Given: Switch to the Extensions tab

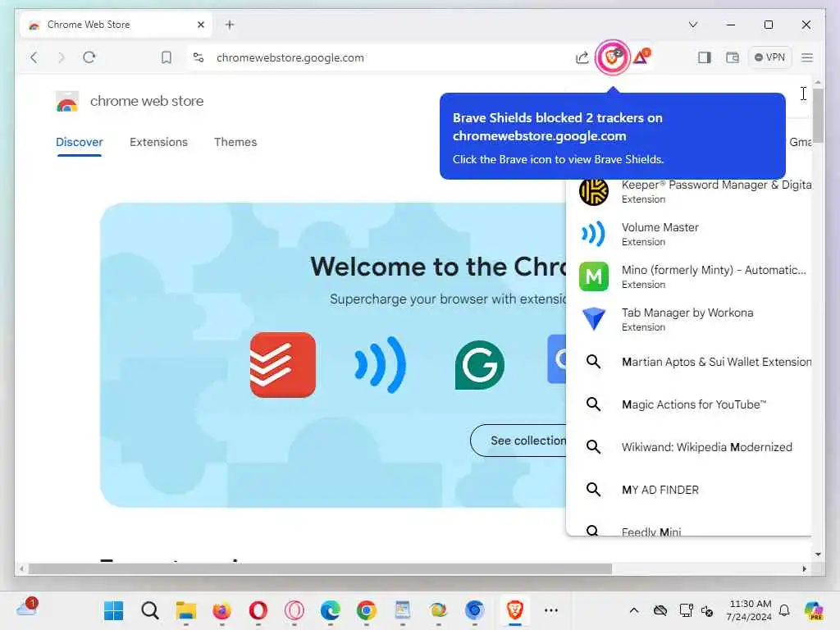Looking at the screenshot, I should (158, 142).
